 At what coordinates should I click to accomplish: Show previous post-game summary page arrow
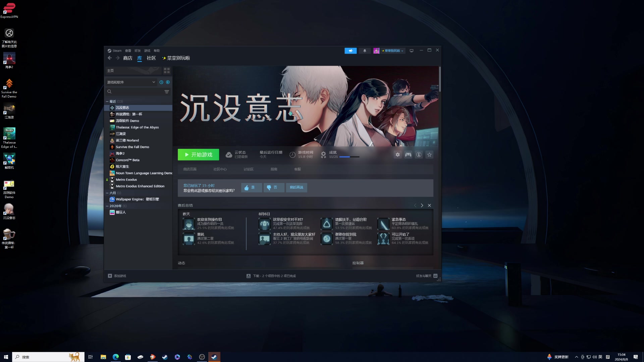pos(415,205)
